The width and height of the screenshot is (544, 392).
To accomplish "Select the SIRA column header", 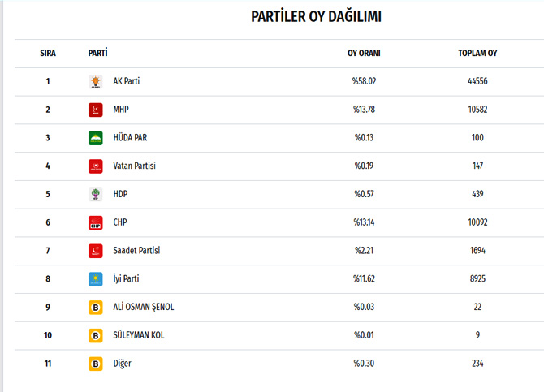I will [48, 53].
